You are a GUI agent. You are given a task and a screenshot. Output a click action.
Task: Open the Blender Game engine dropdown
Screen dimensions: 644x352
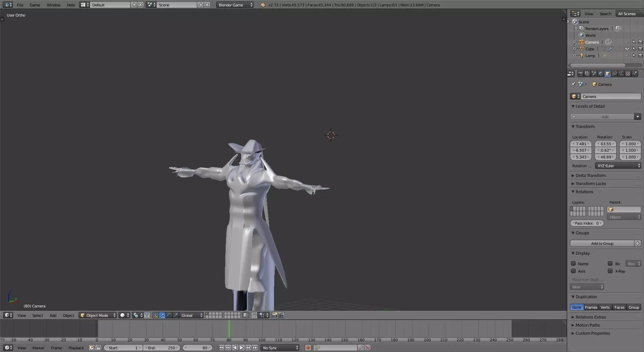tap(235, 5)
